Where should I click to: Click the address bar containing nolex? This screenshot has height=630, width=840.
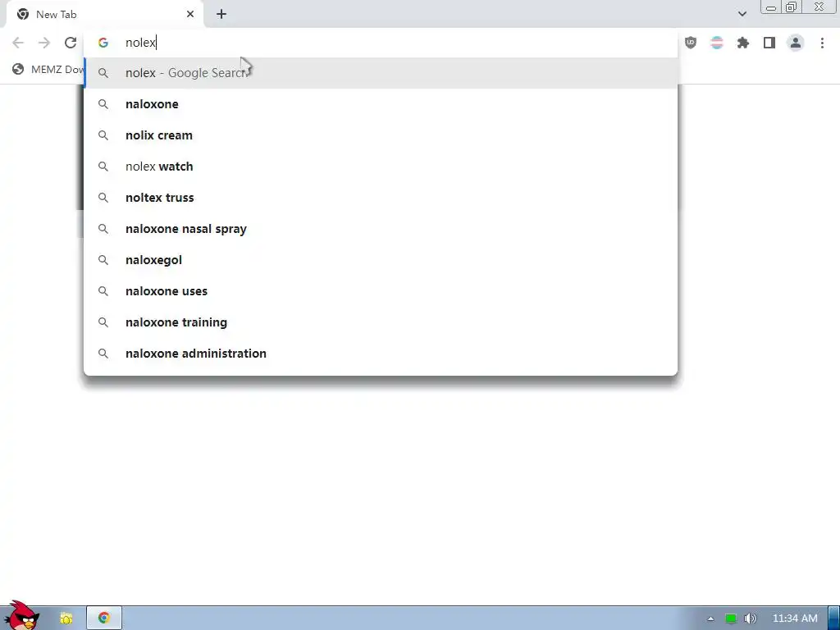[381, 43]
